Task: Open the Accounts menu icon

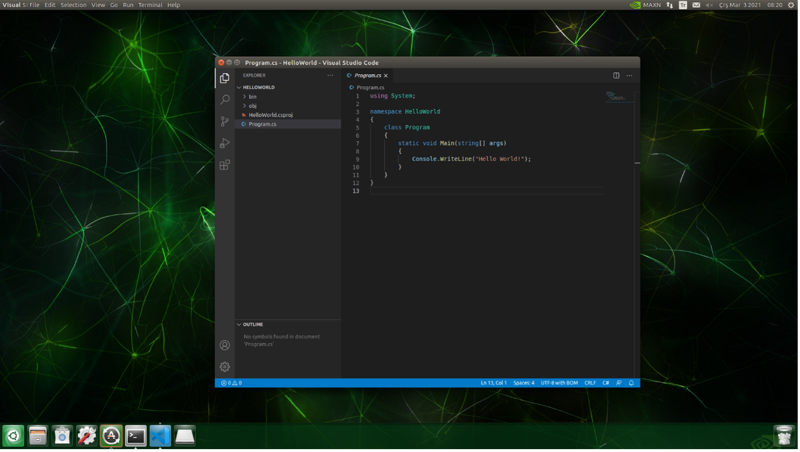Action: (x=224, y=346)
